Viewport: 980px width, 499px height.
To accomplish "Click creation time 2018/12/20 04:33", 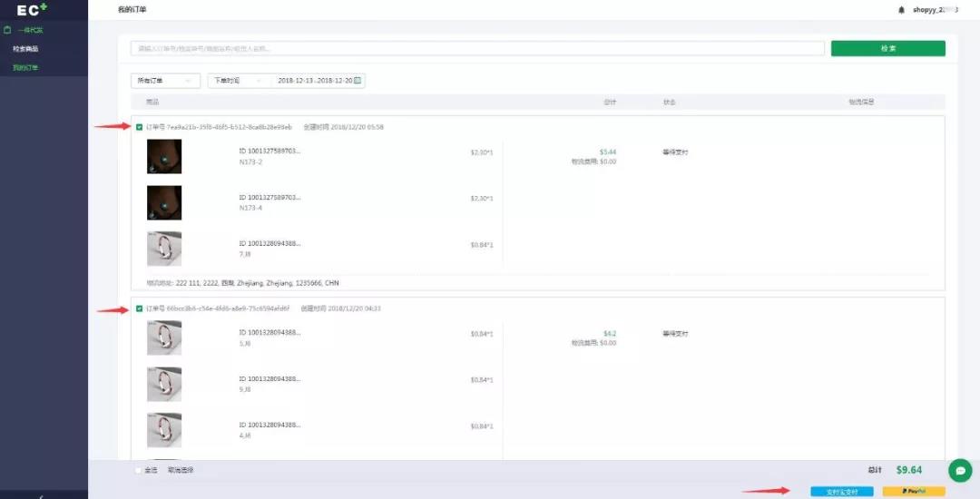I will [340, 308].
